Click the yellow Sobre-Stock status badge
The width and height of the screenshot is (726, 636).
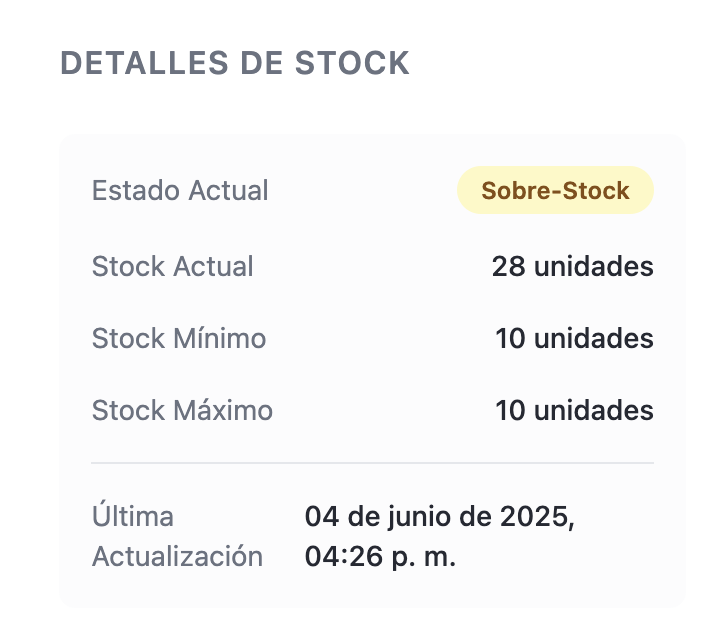click(555, 191)
